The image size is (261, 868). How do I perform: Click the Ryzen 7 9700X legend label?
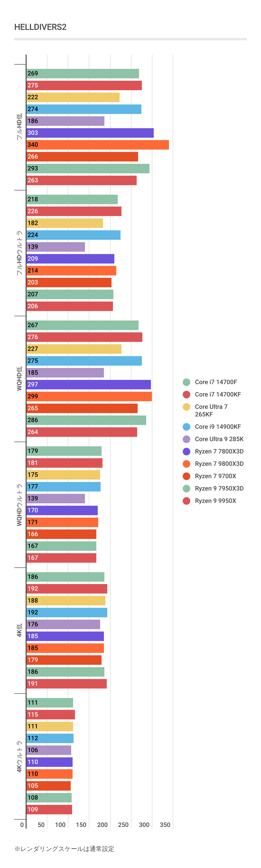point(215,476)
